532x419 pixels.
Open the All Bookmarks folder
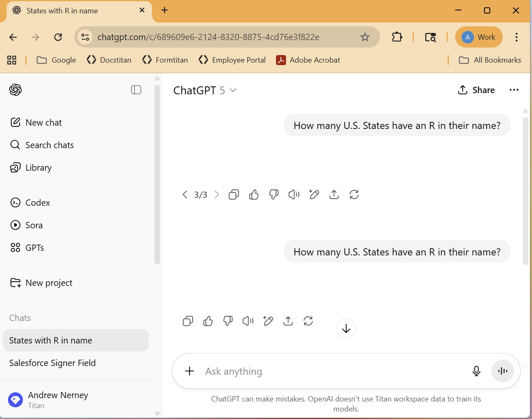[x=490, y=60]
